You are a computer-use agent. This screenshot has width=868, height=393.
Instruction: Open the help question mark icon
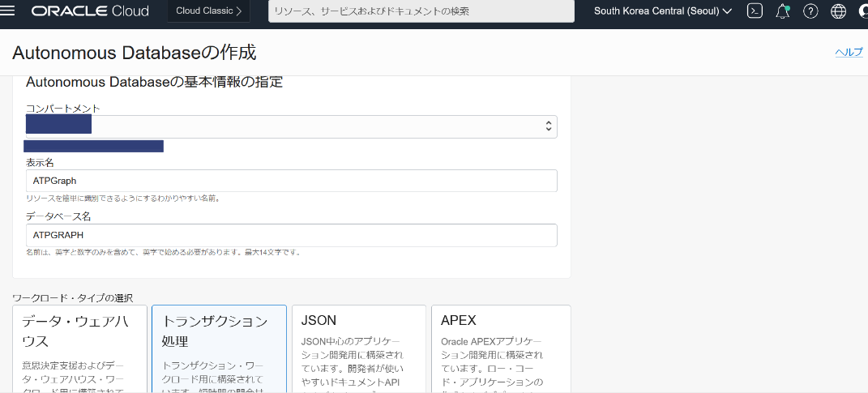(x=810, y=11)
